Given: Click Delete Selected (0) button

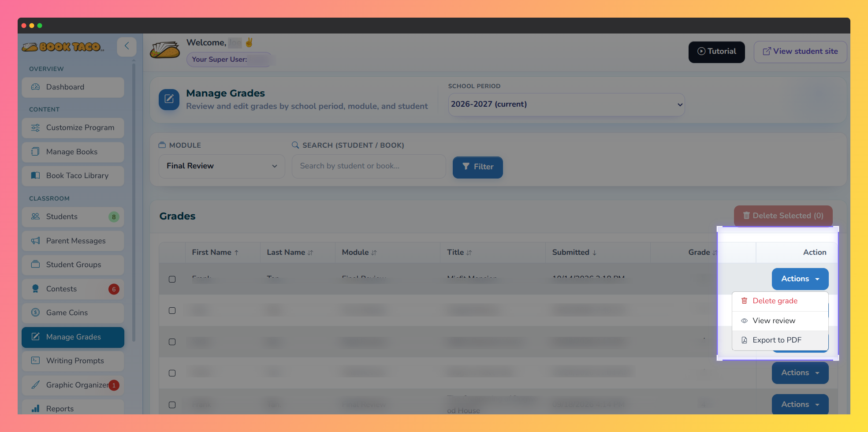Looking at the screenshot, I should pos(783,216).
